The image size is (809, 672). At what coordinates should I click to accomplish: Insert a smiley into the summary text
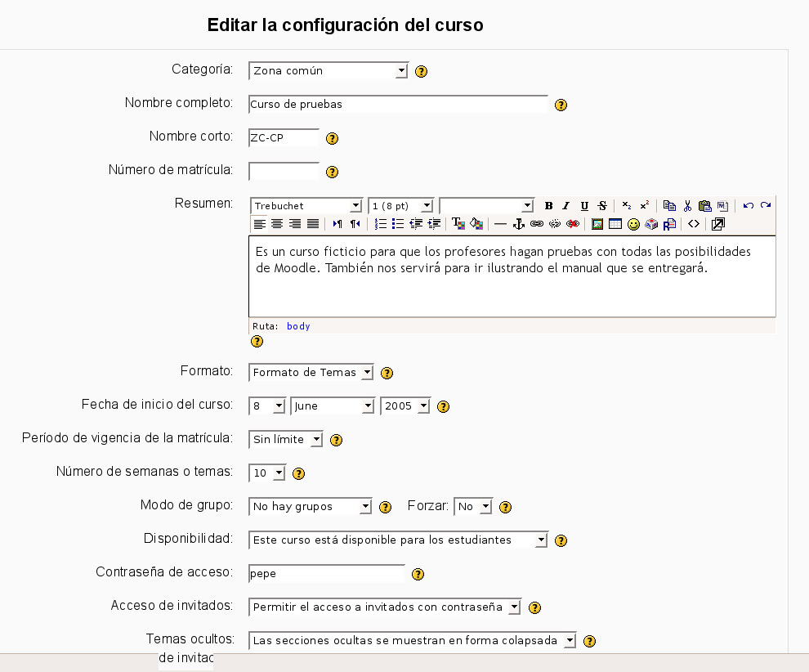coord(633,223)
